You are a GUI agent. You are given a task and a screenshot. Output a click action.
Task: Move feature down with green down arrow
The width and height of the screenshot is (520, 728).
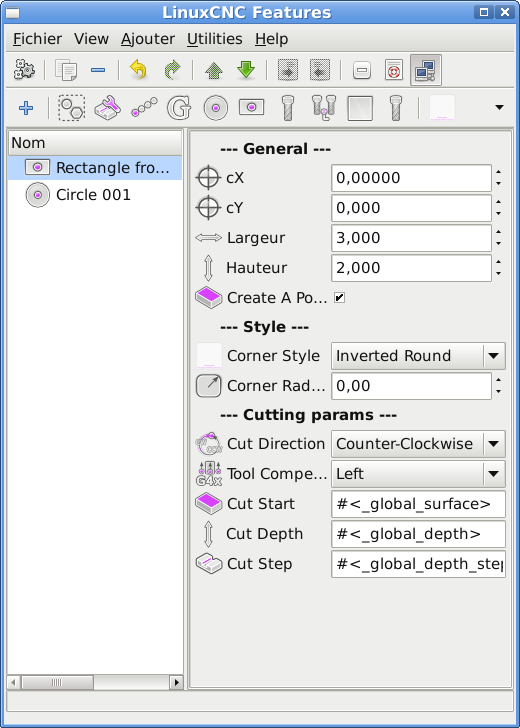point(246,70)
